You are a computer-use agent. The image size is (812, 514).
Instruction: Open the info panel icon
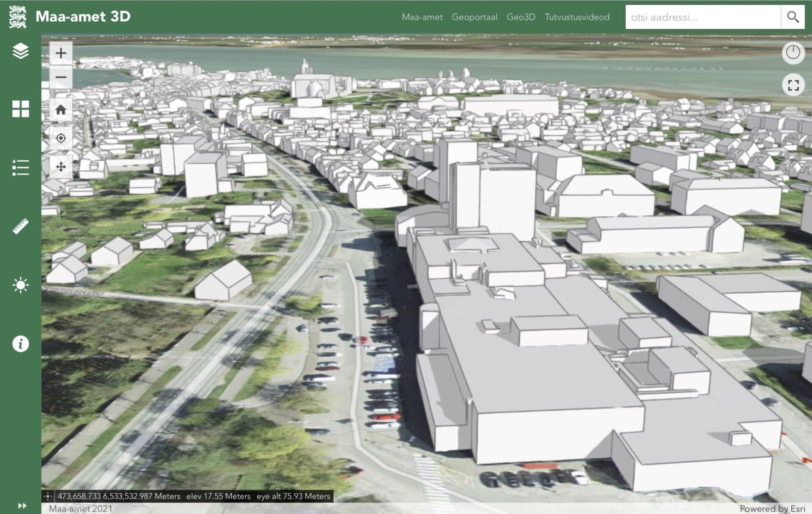click(x=20, y=344)
